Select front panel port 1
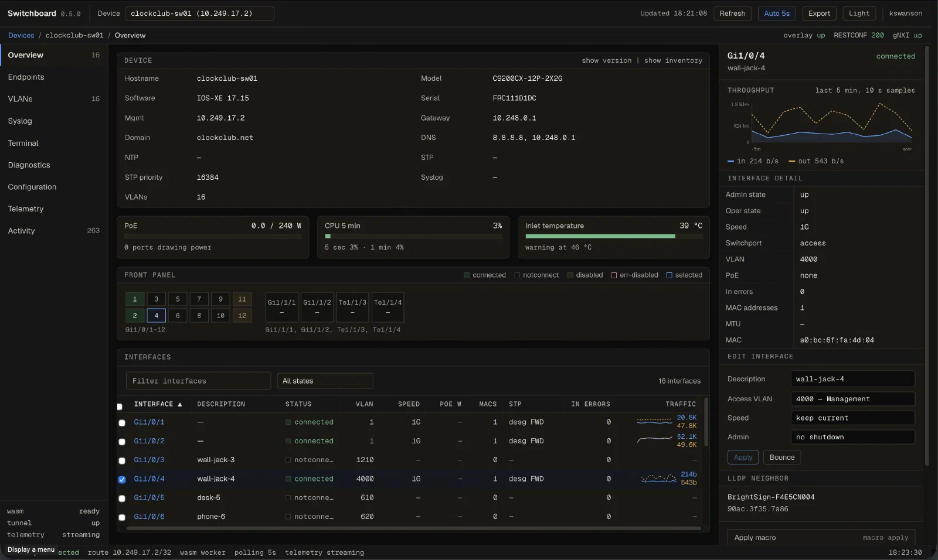The image size is (938, 560). [x=135, y=299]
